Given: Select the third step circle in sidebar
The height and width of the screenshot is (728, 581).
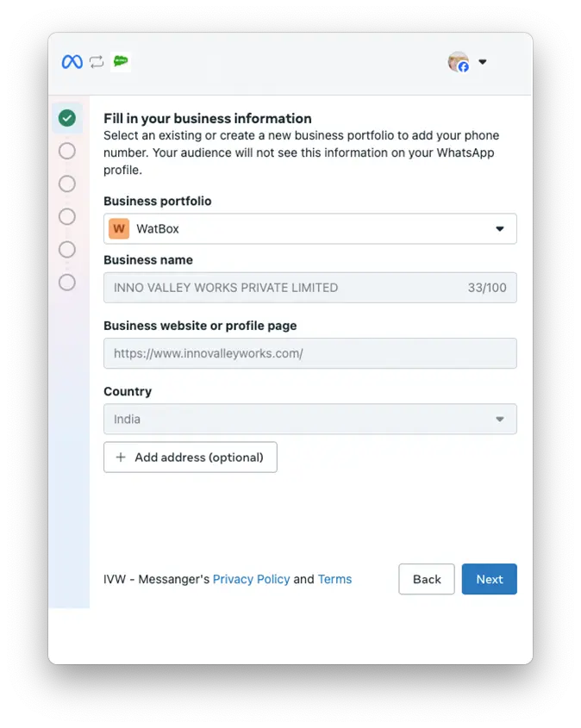Looking at the screenshot, I should pos(66,184).
